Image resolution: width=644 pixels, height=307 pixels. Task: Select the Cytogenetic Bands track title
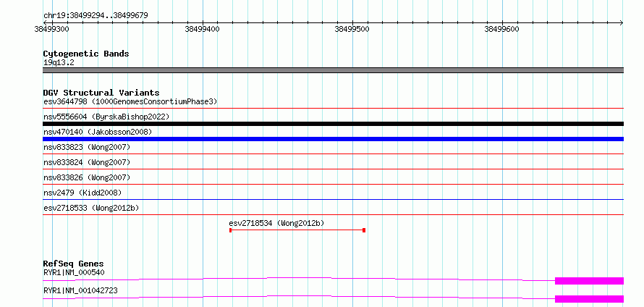[x=86, y=54]
